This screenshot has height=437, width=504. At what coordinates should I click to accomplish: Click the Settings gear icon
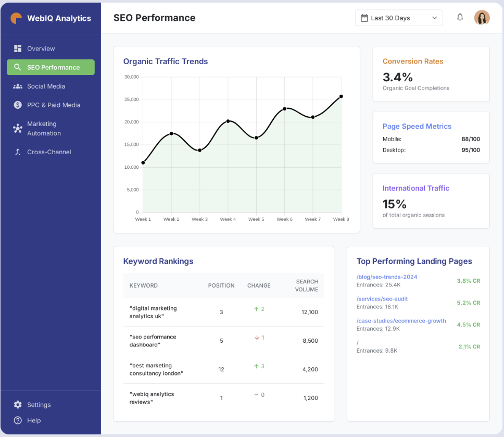(18, 405)
